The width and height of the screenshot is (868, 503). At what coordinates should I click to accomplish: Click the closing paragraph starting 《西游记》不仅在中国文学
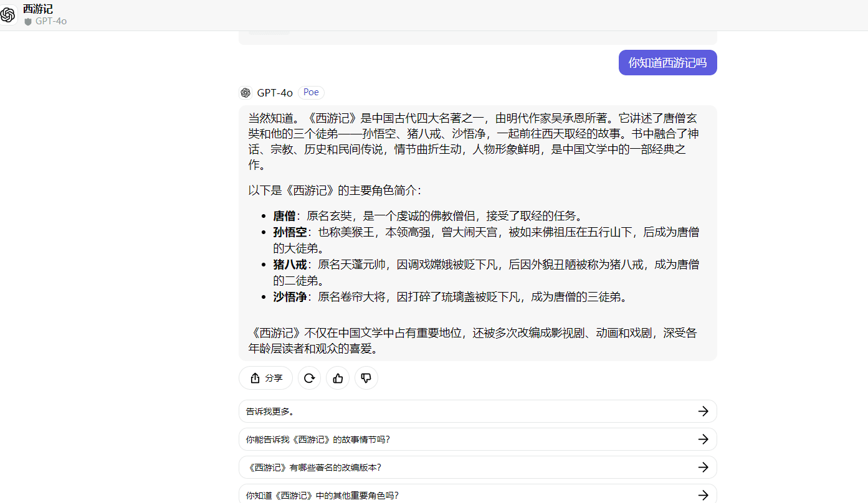pyautogui.click(x=472, y=341)
